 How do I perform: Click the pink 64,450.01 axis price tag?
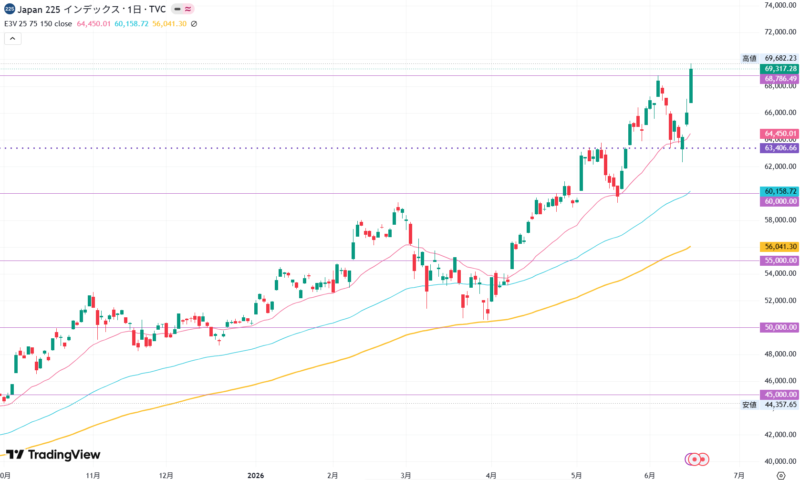coord(779,133)
